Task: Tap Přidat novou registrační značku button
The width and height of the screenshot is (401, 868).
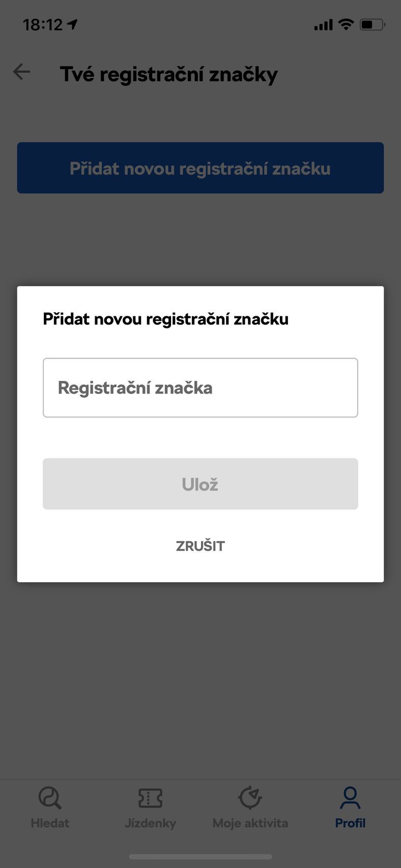Action: tap(200, 168)
